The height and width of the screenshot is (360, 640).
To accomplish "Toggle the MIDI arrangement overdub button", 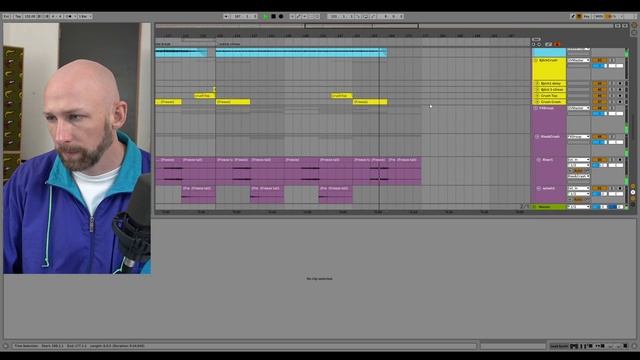I will pyautogui.click(x=292, y=16).
